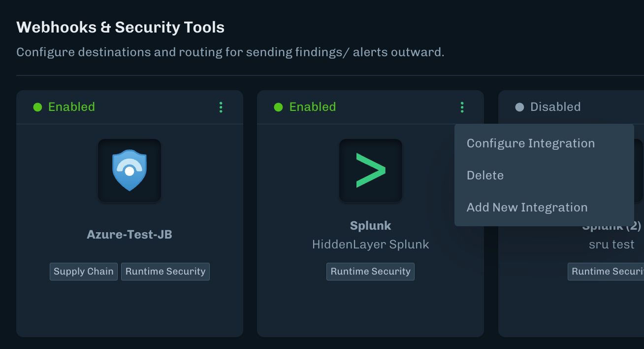
Task: Click the gray Disabled status dot
Action: [519, 107]
